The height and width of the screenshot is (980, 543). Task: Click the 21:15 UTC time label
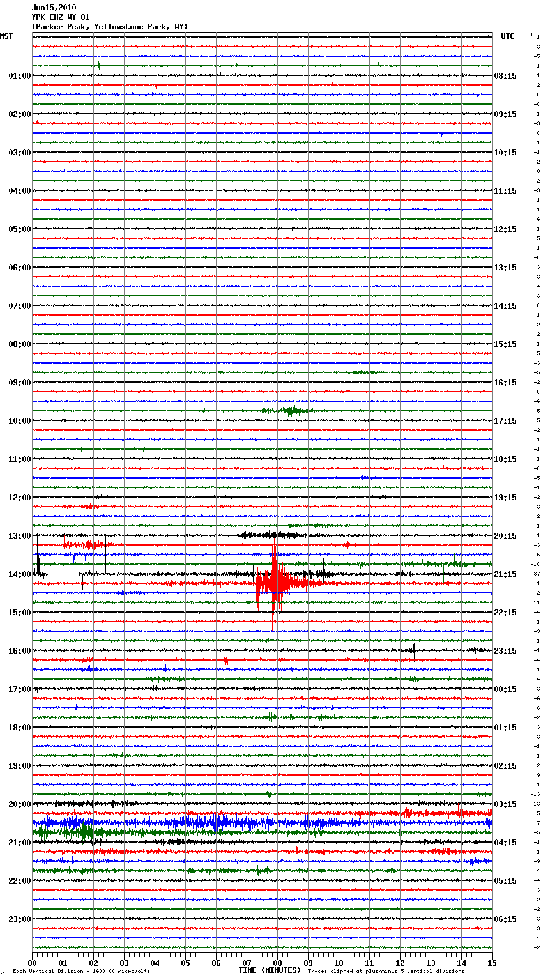point(505,574)
